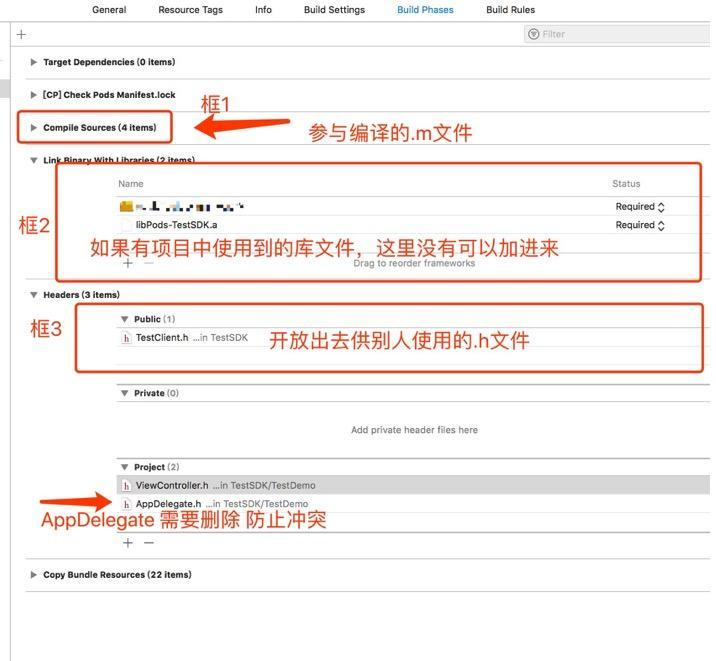
Task: Collapse the Private headers group
Action: pos(124,393)
